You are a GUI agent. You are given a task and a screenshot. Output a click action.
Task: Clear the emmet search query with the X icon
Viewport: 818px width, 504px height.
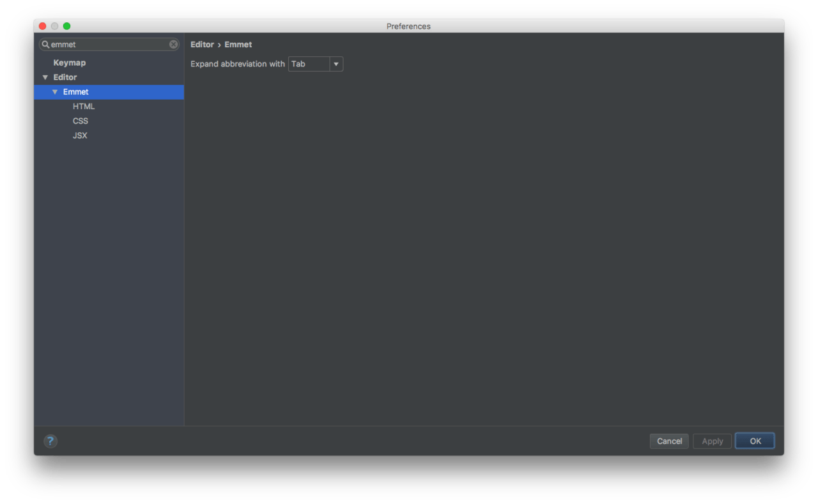click(x=173, y=44)
